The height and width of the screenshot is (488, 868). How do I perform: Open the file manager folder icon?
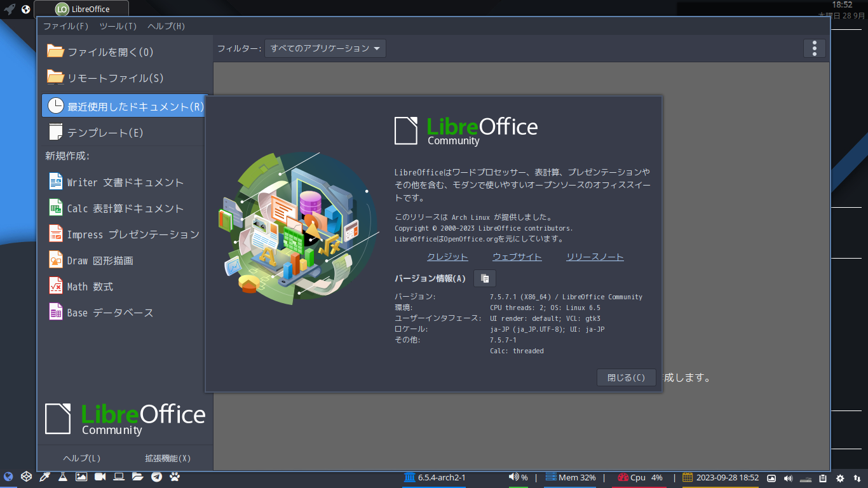137,477
